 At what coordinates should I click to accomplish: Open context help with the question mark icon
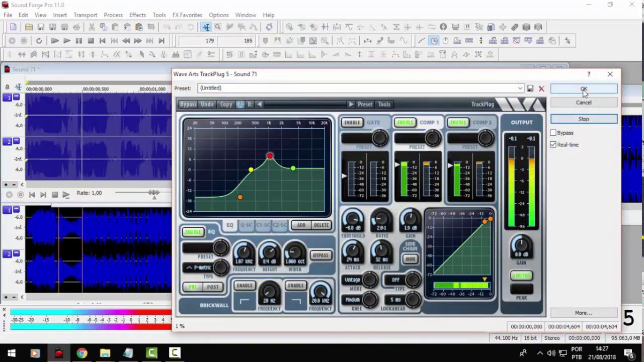coord(589,74)
